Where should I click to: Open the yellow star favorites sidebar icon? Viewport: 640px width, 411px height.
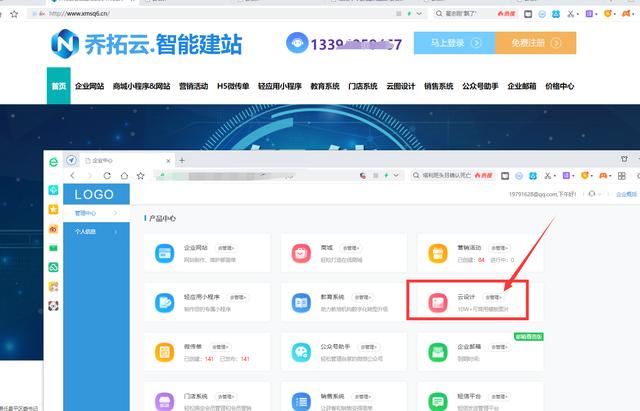coord(53,209)
